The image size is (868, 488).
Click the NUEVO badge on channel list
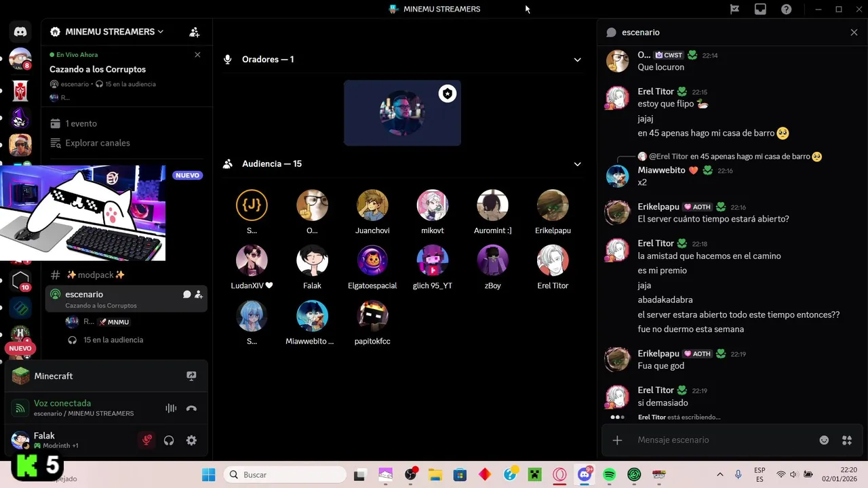187,175
